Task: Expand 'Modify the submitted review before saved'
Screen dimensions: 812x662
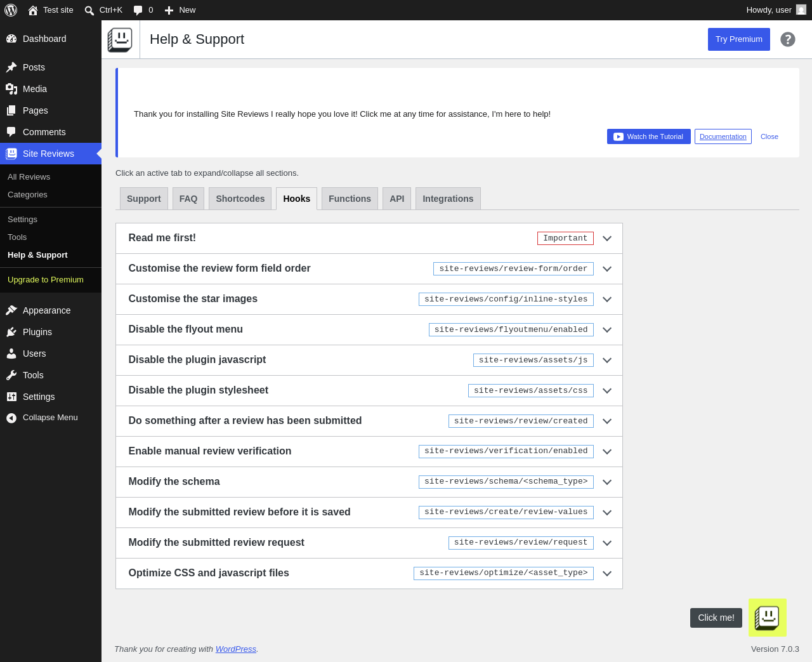Action: click(x=369, y=512)
